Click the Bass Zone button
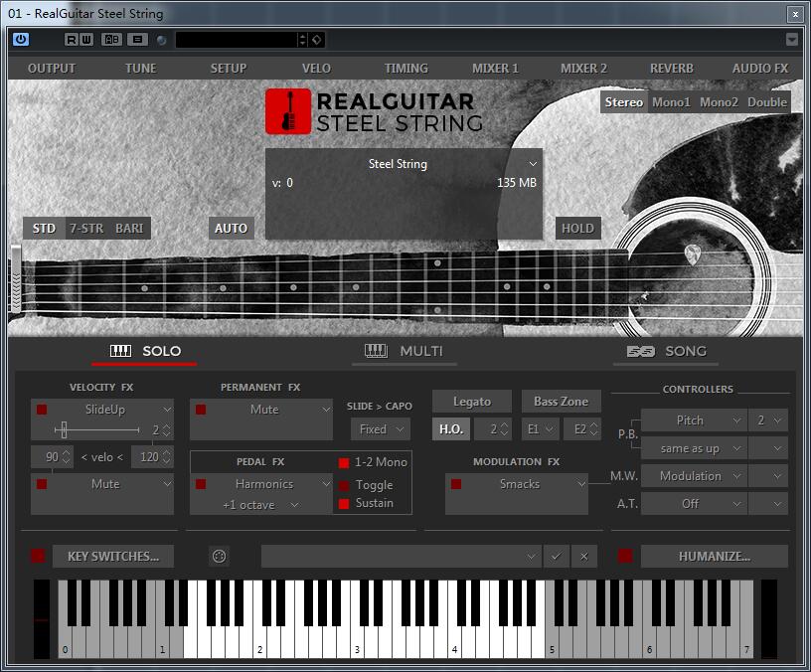 (562, 402)
